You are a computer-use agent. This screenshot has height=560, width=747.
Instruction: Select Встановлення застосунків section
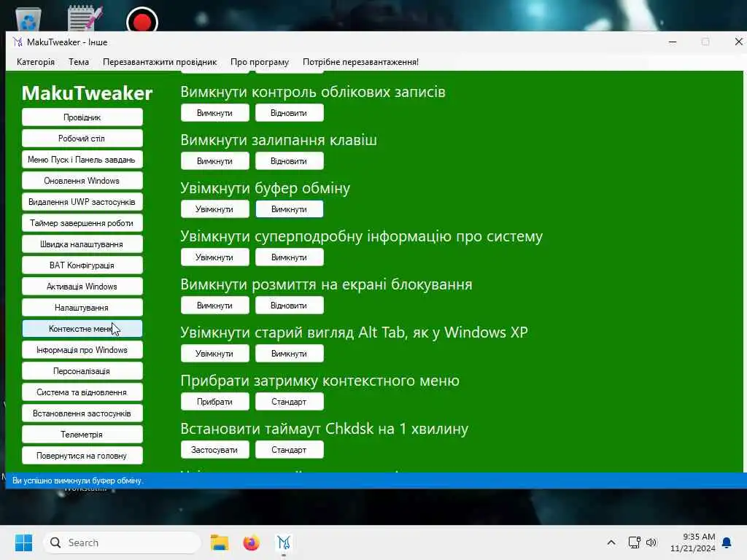pos(82,413)
